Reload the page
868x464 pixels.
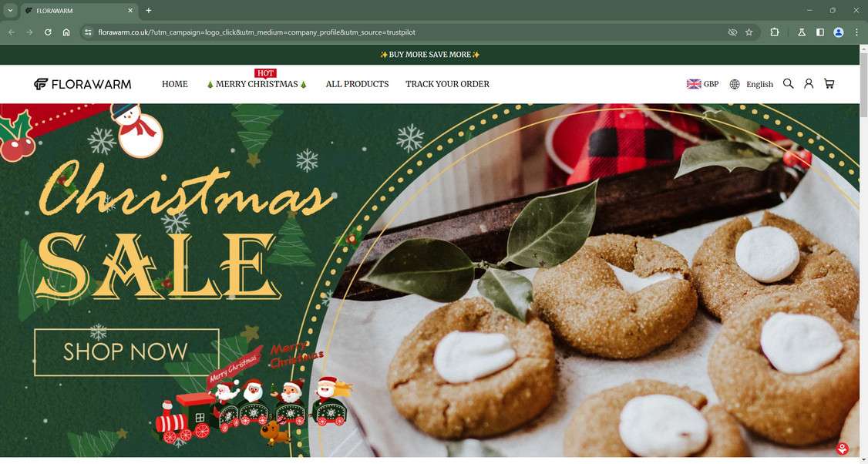[x=48, y=32]
